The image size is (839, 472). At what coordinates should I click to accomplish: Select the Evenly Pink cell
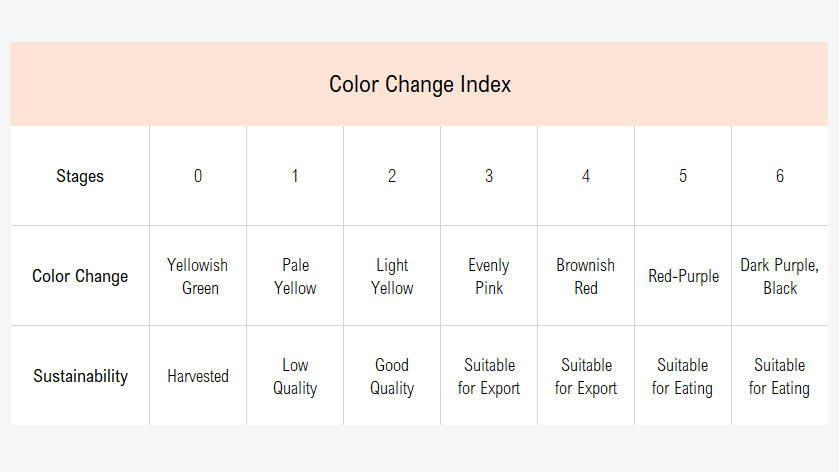(x=489, y=276)
